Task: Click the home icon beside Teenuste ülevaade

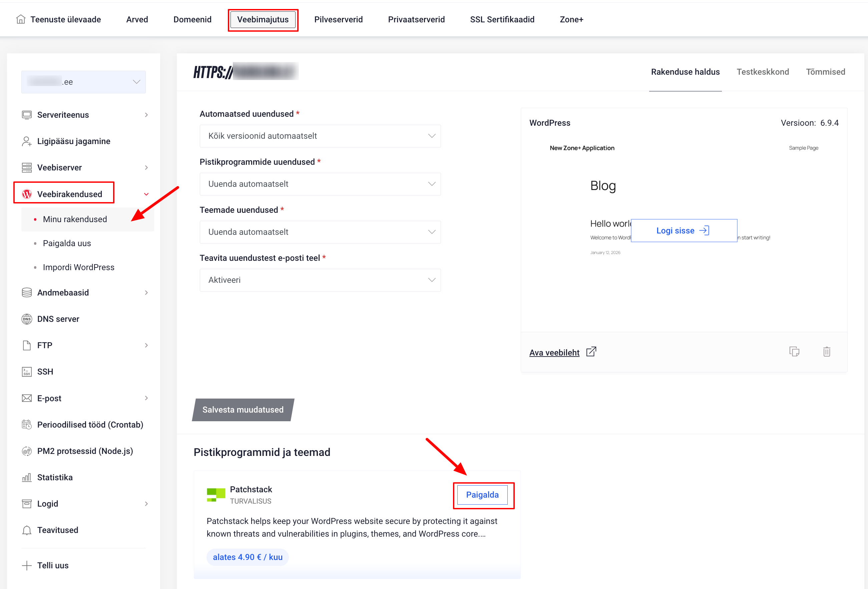Action: click(x=21, y=19)
